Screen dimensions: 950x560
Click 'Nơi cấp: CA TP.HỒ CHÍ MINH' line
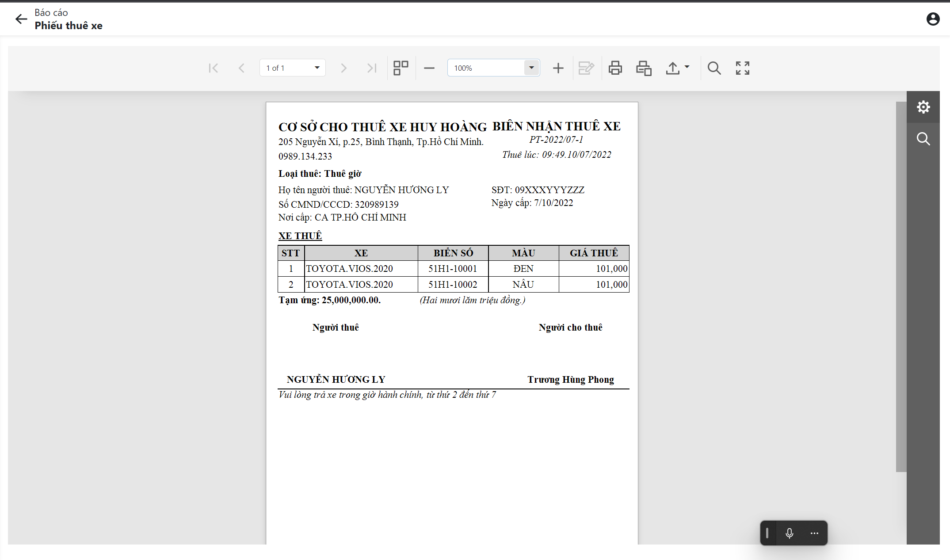(x=342, y=217)
